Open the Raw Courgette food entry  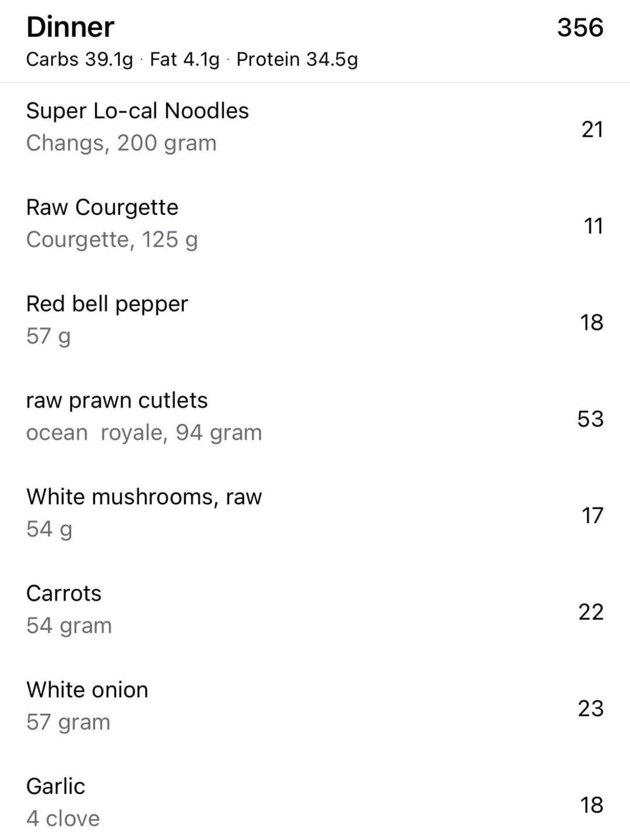point(102,207)
